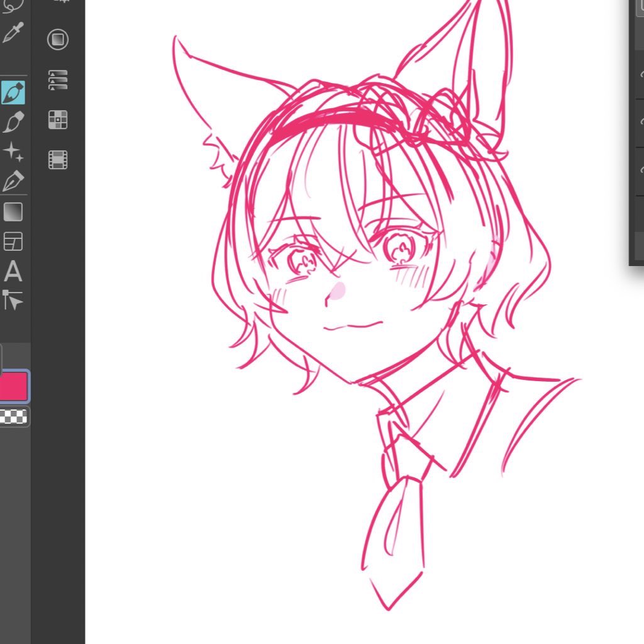Screen dimensions: 644x644
Task: Open the film strip animation palette
Action: 58,160
